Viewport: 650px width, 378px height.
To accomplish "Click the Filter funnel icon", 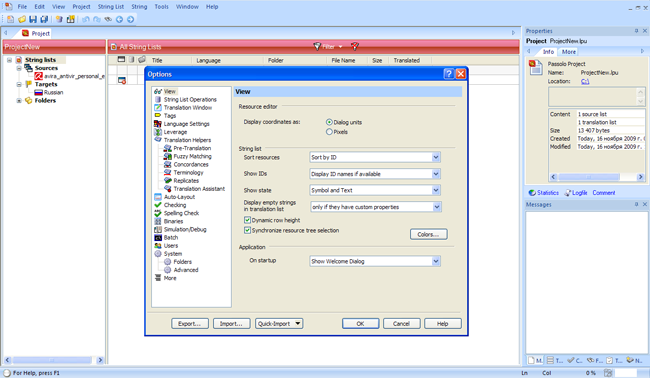I will (317, 46).
